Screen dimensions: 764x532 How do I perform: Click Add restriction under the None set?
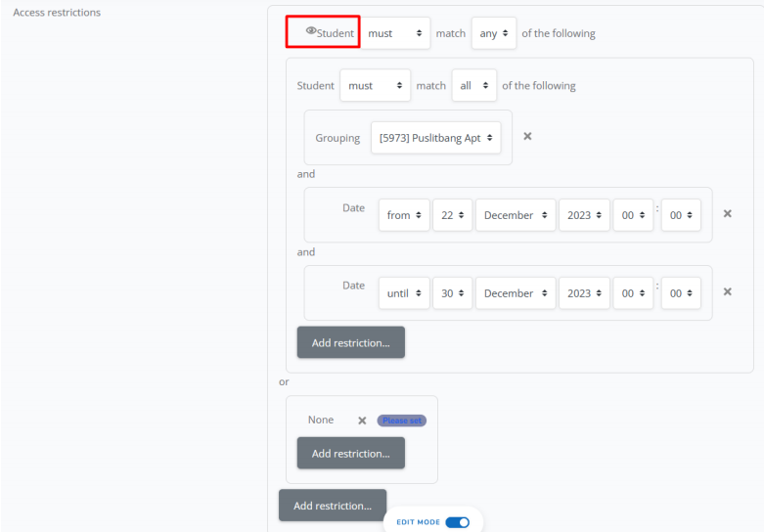[350, 453]
